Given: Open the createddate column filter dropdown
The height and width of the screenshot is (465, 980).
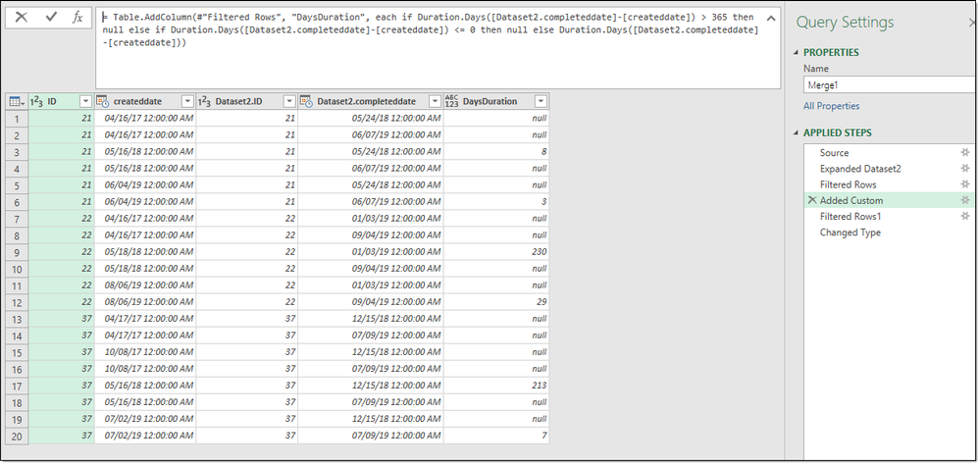Looking at the screenshot, I should (x=186, y=101).
